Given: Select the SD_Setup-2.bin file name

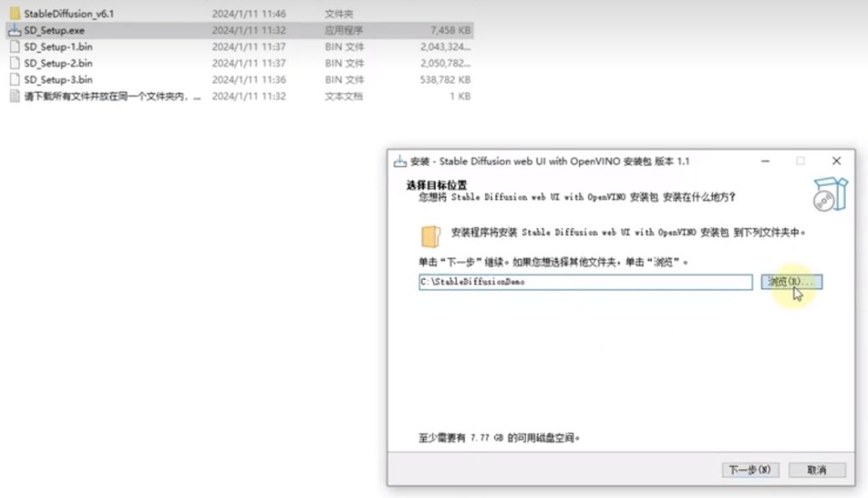Looking at the screenshot, I should pyautogui.click(x=58, y=63).
